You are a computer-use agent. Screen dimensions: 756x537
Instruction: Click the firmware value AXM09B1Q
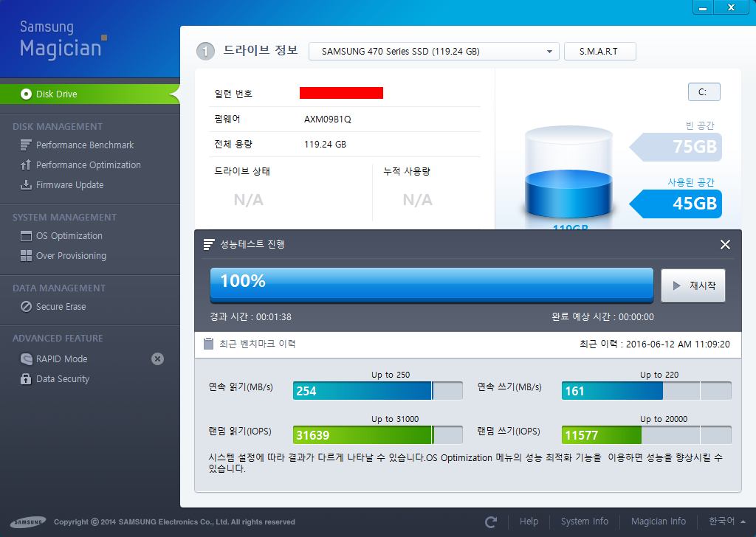327,119
